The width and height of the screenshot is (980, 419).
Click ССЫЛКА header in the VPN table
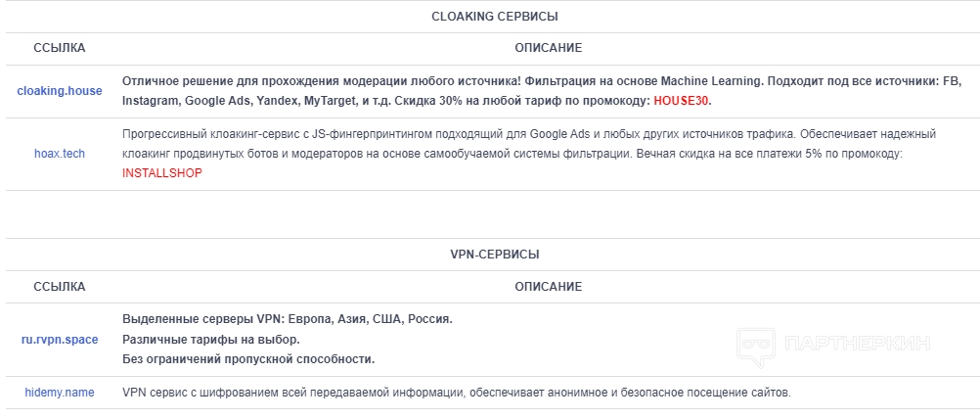[60, 287]
